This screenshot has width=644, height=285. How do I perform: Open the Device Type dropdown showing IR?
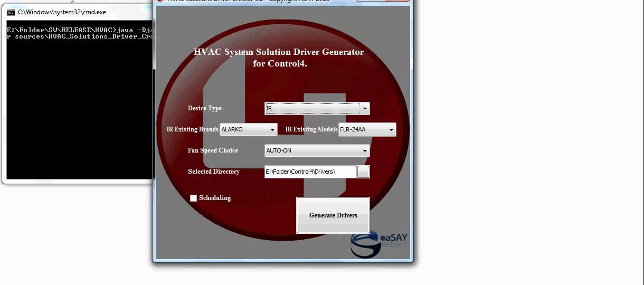[x=317, y=108]
